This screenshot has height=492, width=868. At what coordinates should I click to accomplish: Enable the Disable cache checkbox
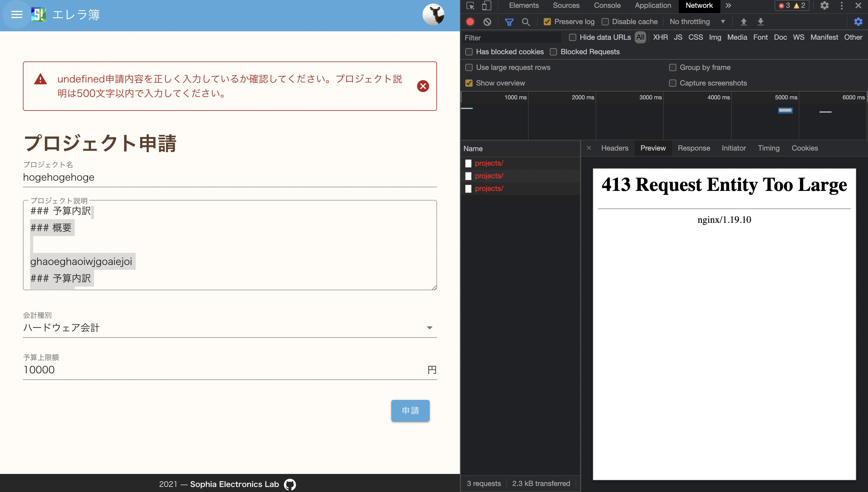[x=605, y=21]
